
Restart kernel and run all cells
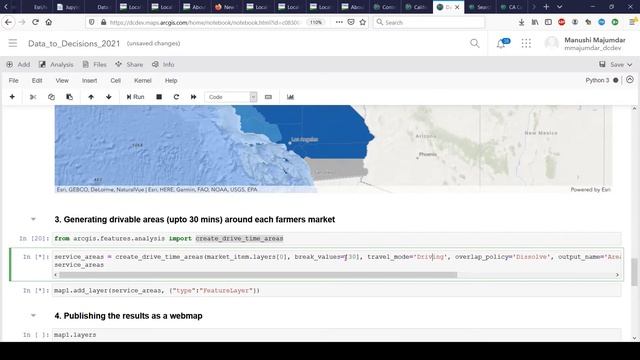(193, 97)
